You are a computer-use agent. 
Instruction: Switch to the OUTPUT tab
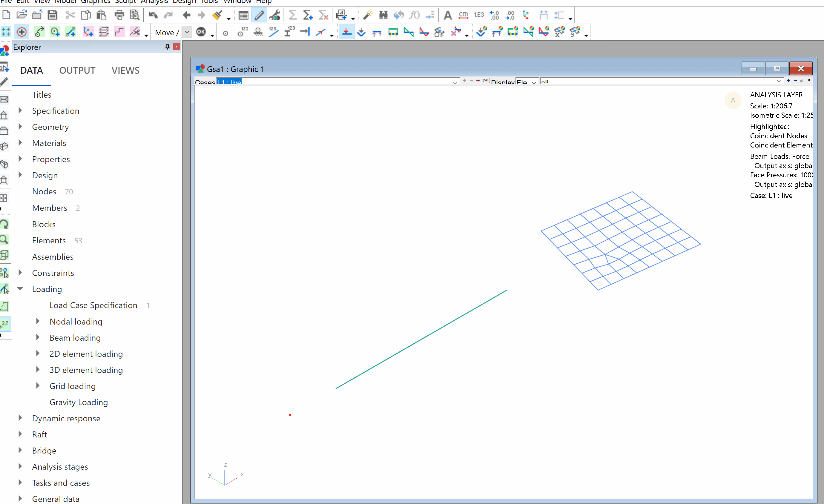point(77,70)
